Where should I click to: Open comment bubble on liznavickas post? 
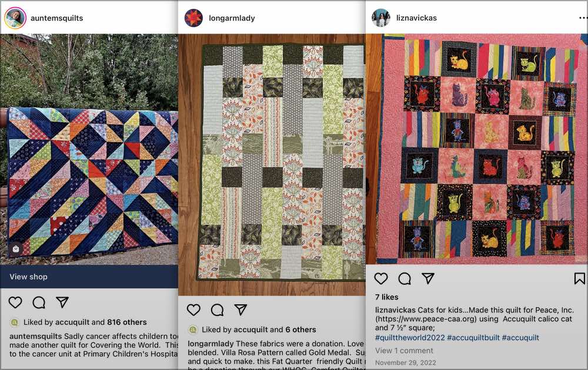click(x=405, y=278)
